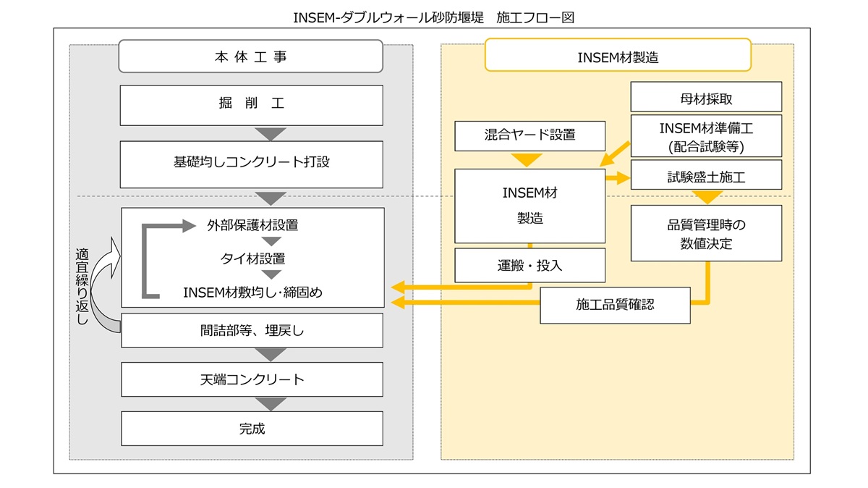The width and height of the screenshot is (868, 488).
Task: Select the 本体工事 header label
Action: tap(251, 56)
